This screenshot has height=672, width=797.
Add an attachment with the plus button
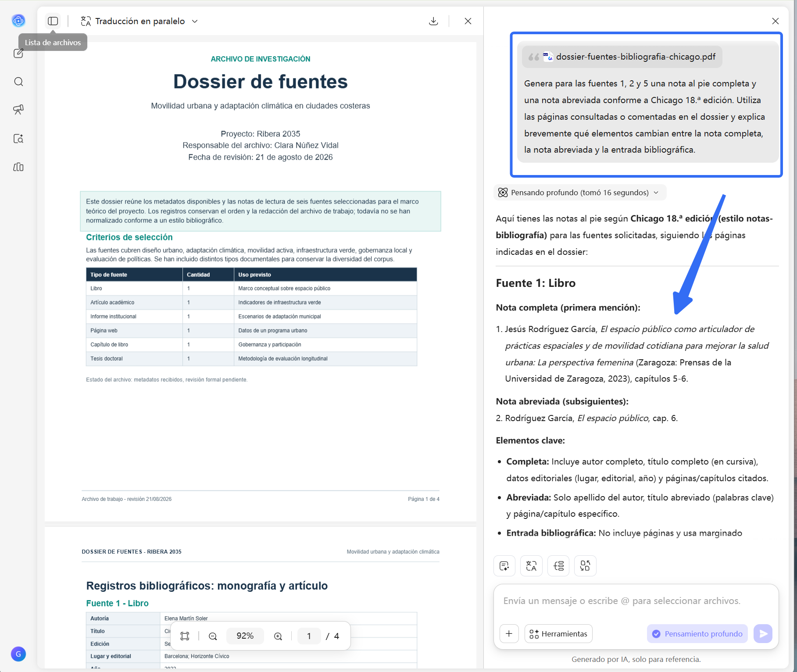509,634
